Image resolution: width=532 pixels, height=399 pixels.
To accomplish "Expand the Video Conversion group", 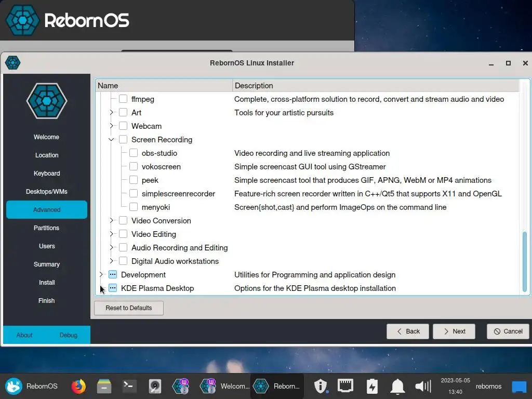I will pyautogui.click(x=111, y=220).
